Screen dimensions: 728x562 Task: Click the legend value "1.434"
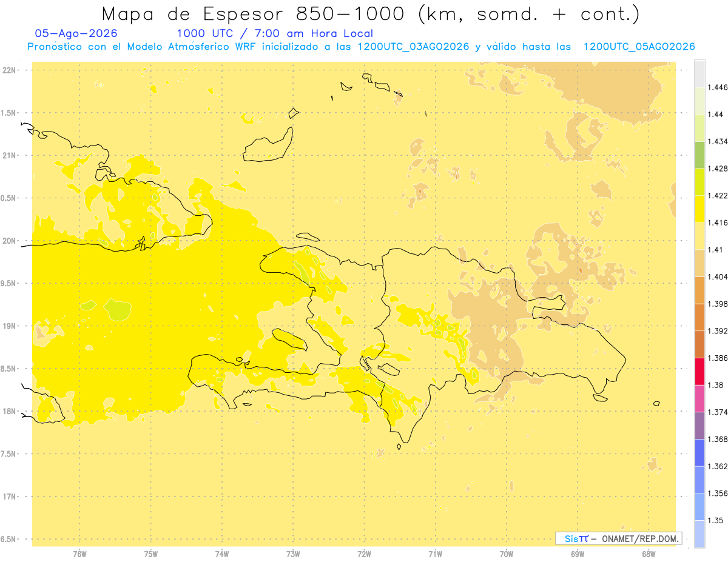pos(718,141)
